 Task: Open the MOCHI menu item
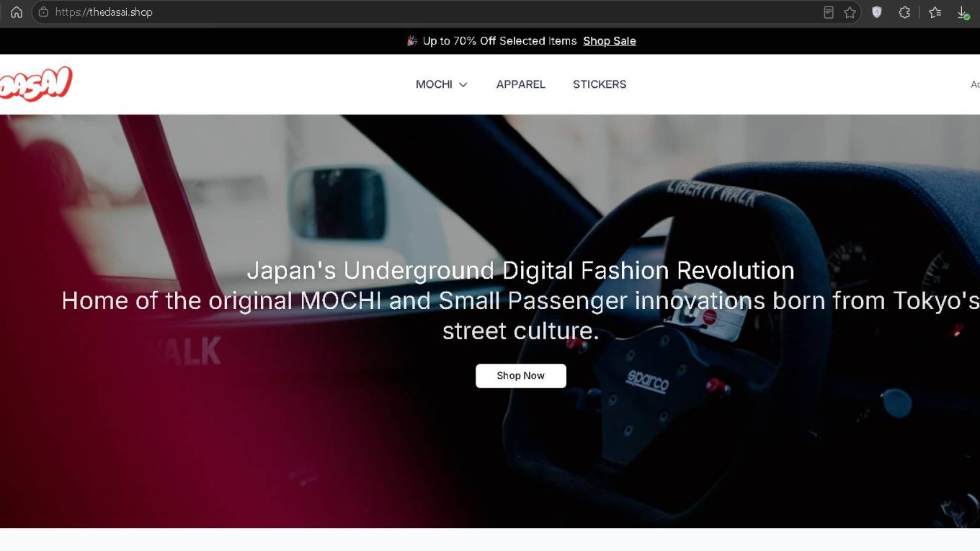[x=434, y=84]
